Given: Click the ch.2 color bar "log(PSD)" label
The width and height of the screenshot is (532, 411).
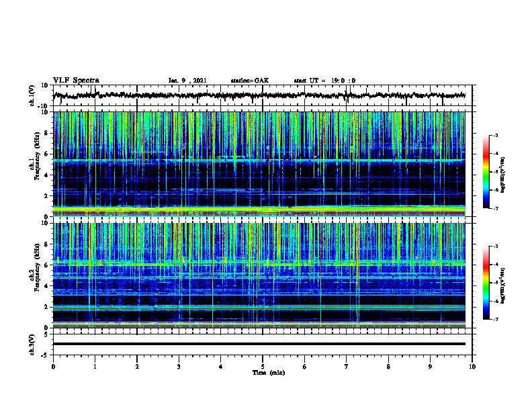Looking at the screenshot, I should coord(503,285).
